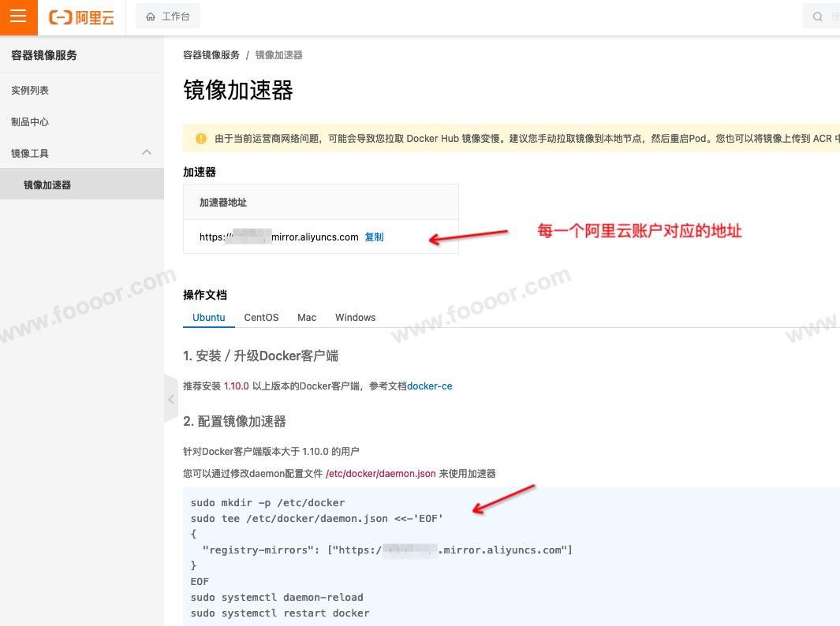Switch to the Mac tab
This screenshot has height=626, width=840.
pos(307,318)
